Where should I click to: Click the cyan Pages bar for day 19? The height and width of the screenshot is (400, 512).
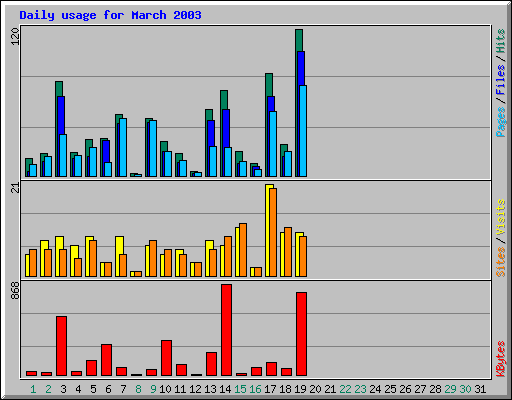pos(303,131)
